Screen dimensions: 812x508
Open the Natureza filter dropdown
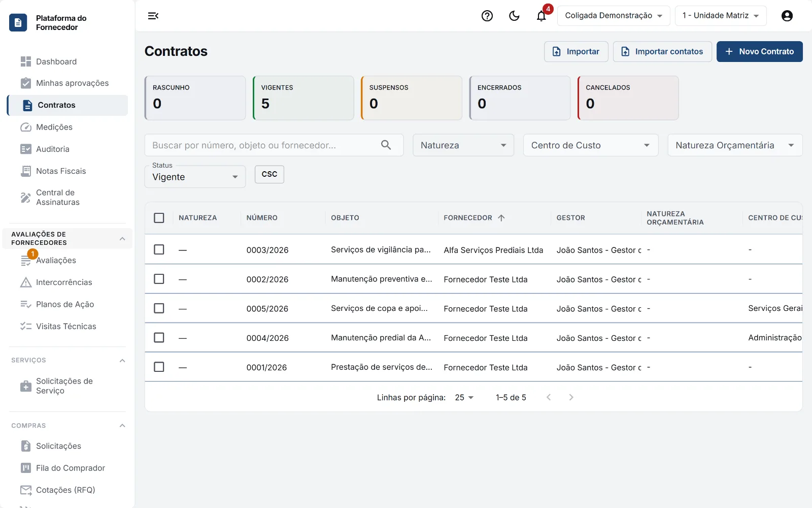(463, 145)
